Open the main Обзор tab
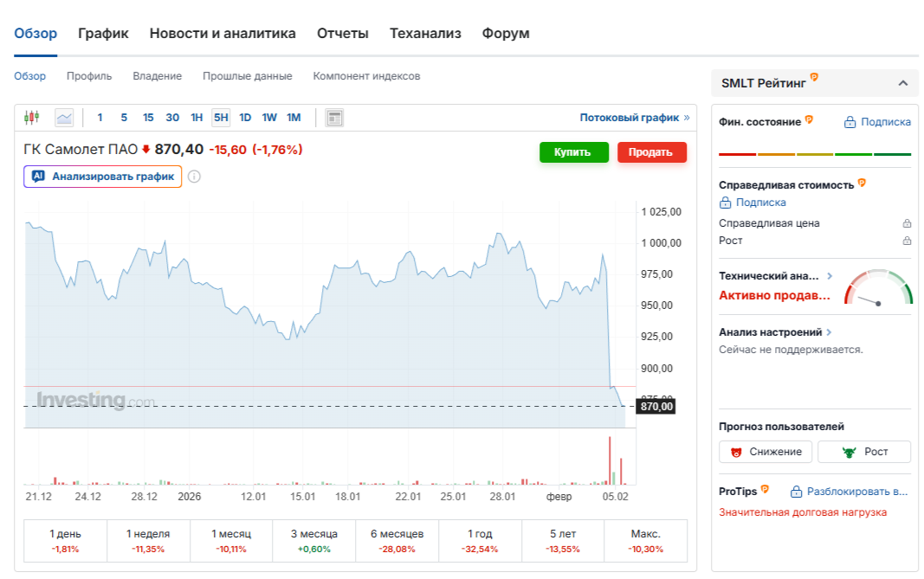 [x=36, y=34]
